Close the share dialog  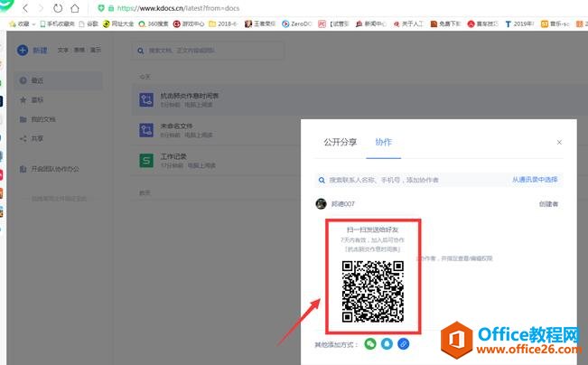click(559, 142)
